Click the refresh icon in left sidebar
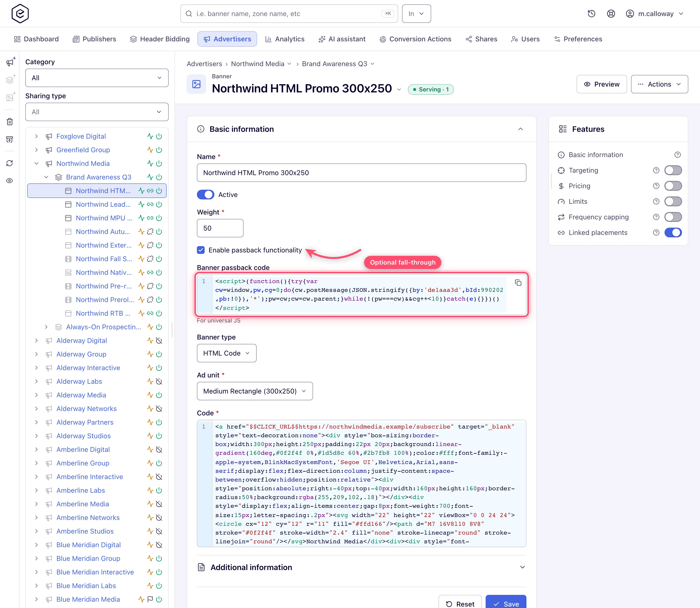Viewport: 700px width, 608px height. [x=10, y=163]
